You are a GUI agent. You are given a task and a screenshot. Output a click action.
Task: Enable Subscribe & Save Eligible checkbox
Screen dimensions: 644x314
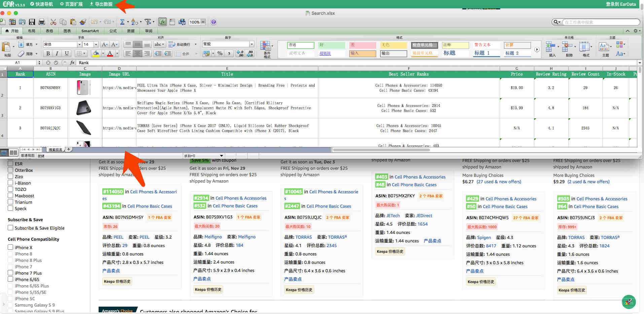tap(10, 228)
